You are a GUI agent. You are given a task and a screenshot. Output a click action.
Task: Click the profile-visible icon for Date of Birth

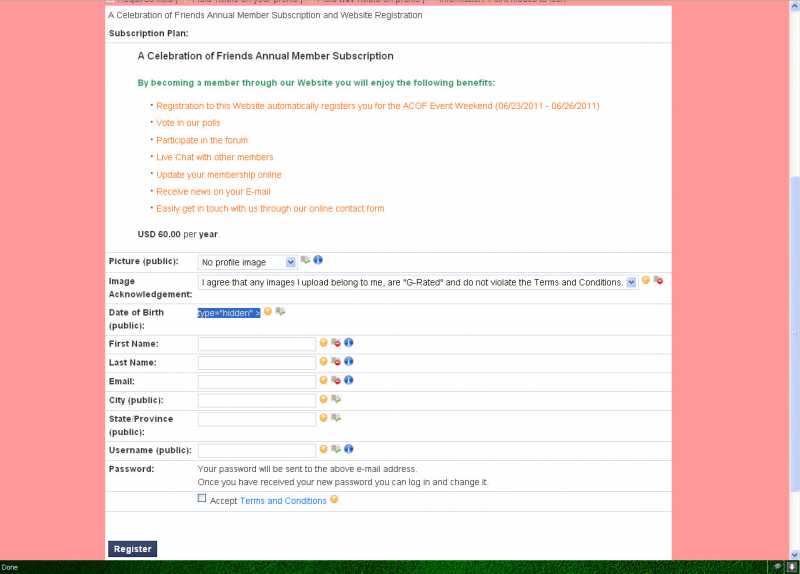(x=281, y=311)
